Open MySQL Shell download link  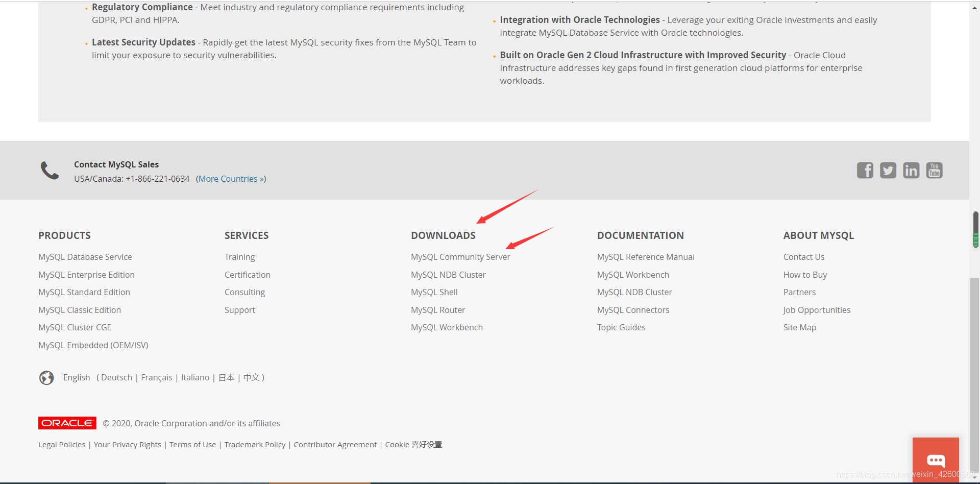pos(434,292)
